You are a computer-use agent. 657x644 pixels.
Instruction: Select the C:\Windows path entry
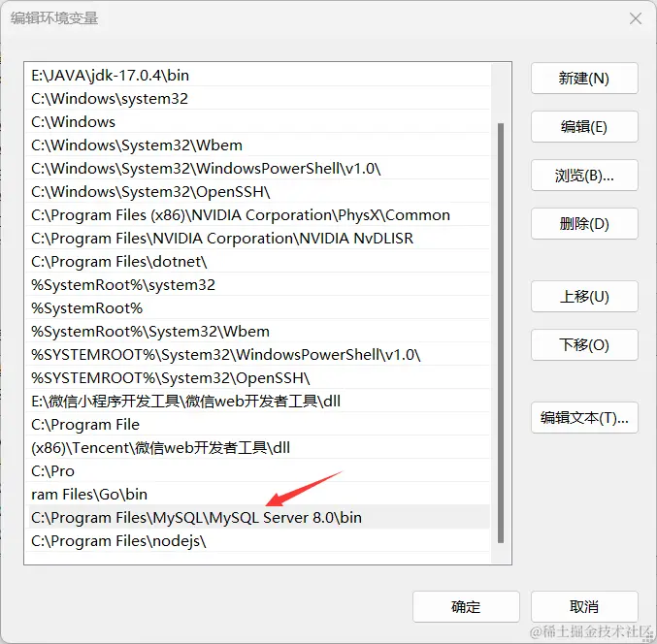tap(258, 122)
